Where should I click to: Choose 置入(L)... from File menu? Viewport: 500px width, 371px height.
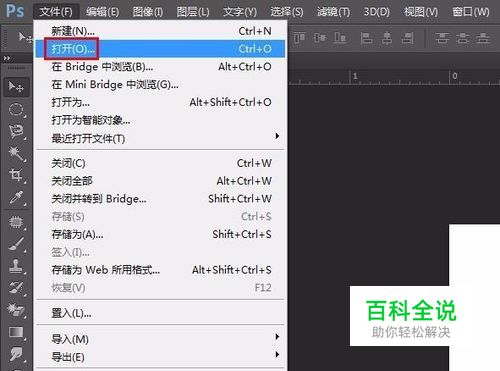point(160,313)
